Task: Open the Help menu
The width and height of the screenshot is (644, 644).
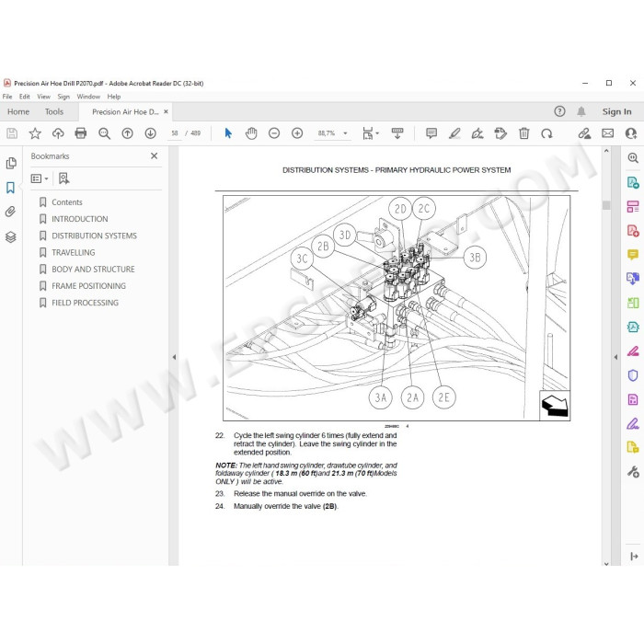Action: (114, 97)
